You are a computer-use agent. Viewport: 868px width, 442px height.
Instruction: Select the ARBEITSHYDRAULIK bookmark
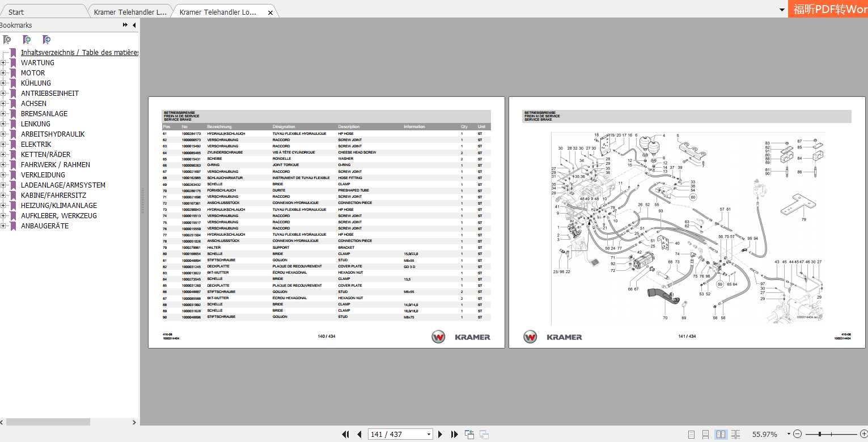[53, 134]
